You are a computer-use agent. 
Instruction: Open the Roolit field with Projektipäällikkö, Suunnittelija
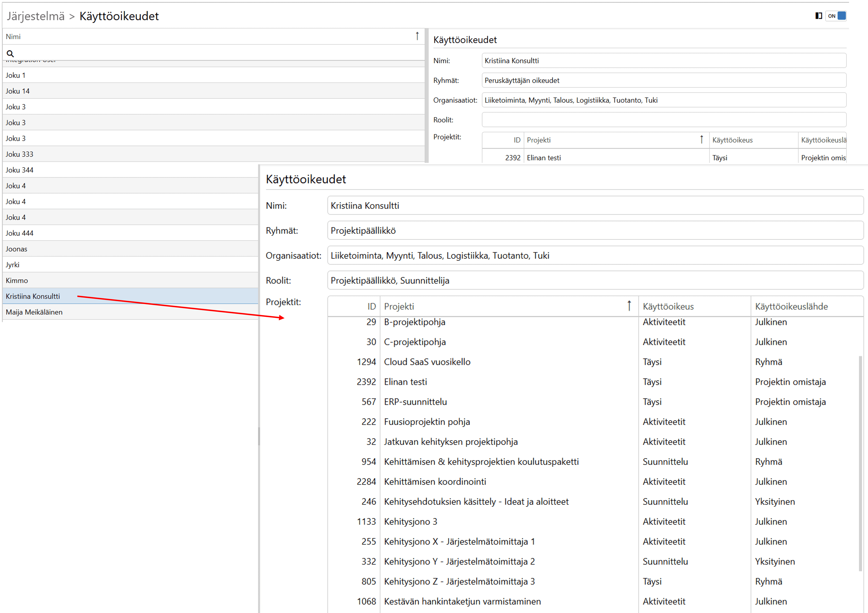point(595,280)
